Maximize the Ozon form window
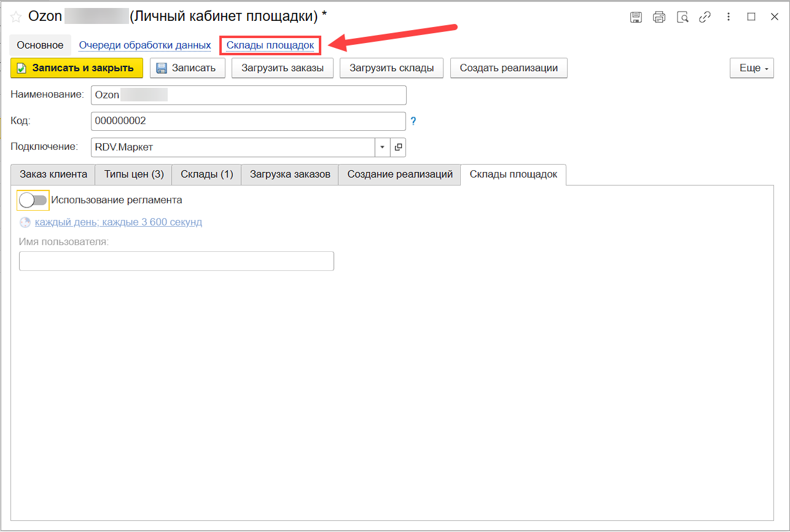 click(751, 17)
